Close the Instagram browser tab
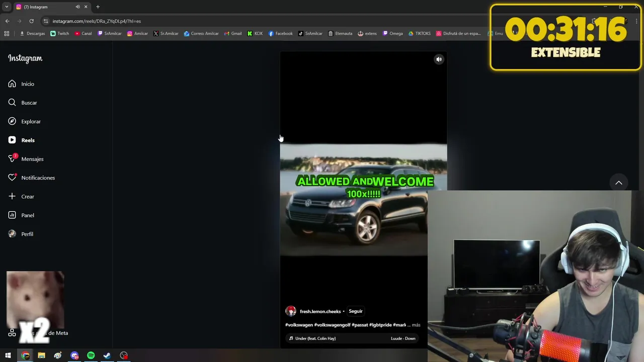644x362 pixels. [86, 7]
